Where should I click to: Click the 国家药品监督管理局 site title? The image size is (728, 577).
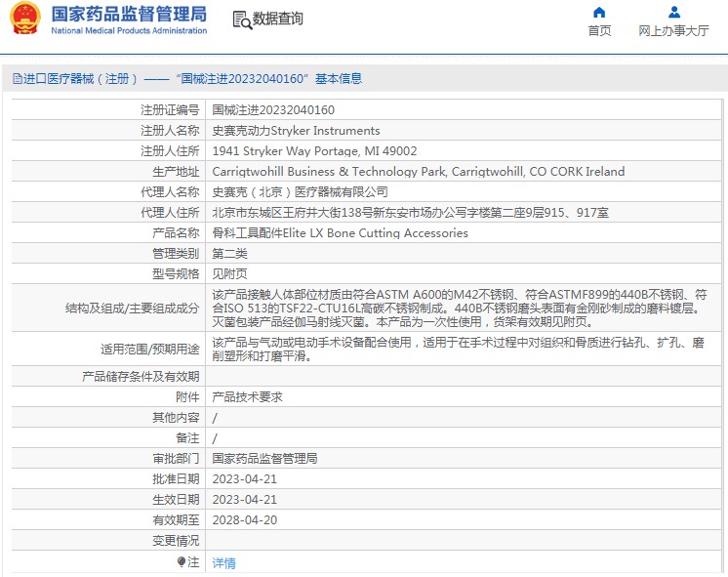[129, 14]
